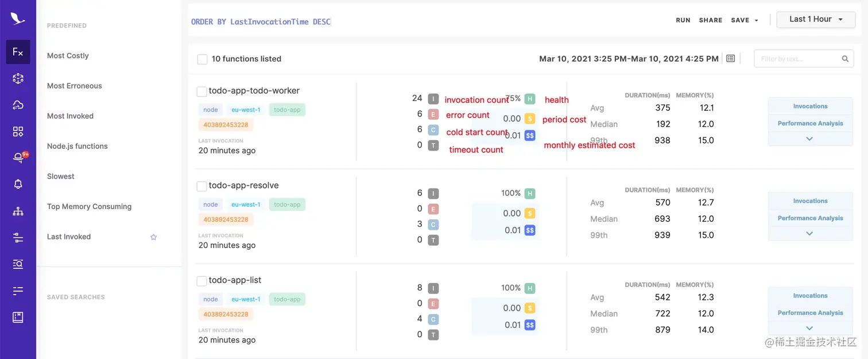Select the Slowest predefined query
The image size is (868, 359).
pyautogui.click(x=61, y=176)
